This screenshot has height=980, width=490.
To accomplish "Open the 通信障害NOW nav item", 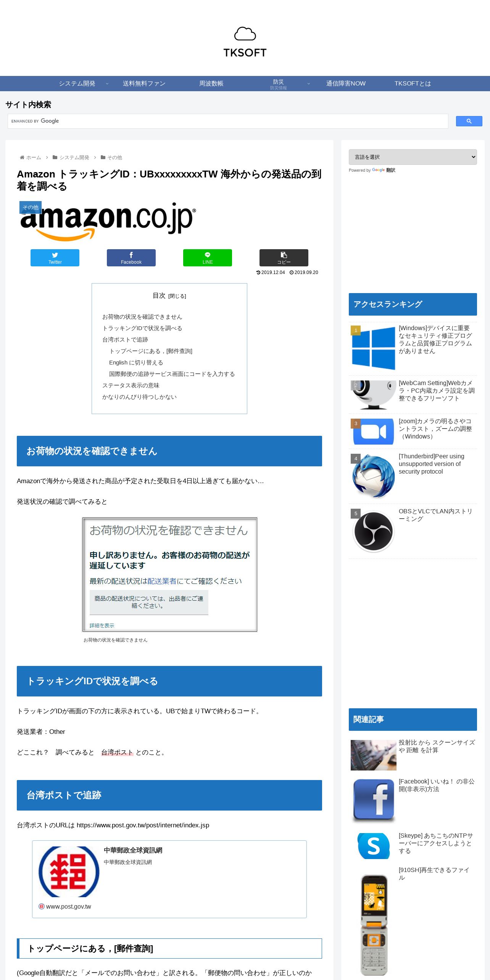I will [346, 84].
